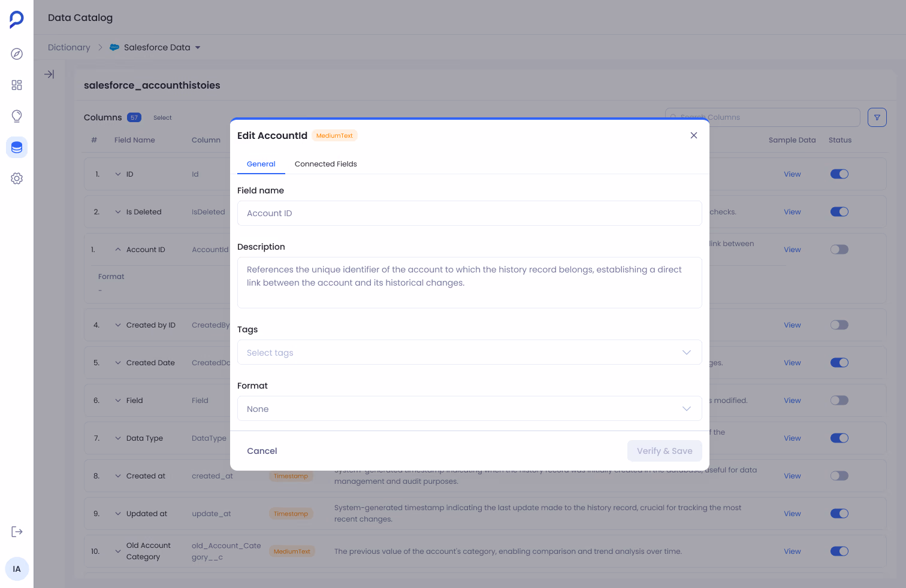The height and width of the screenshot is (588, 906).
Task: Open the Settings gear icon in sidebar
Action: pyautogui.click(x=17, y=178)
